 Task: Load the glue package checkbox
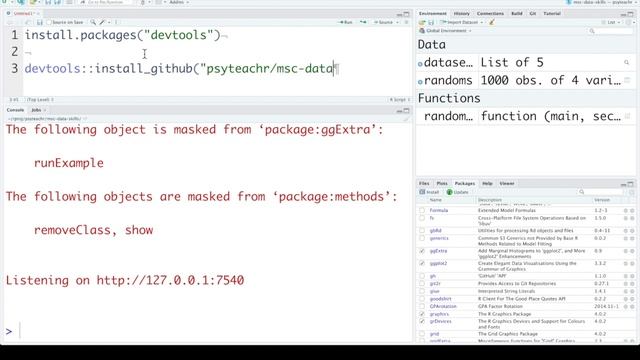pos(422,291)
